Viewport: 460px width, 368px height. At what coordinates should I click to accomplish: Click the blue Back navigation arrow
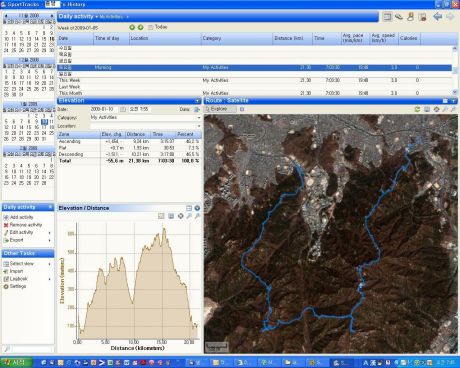tap(437, 16)
